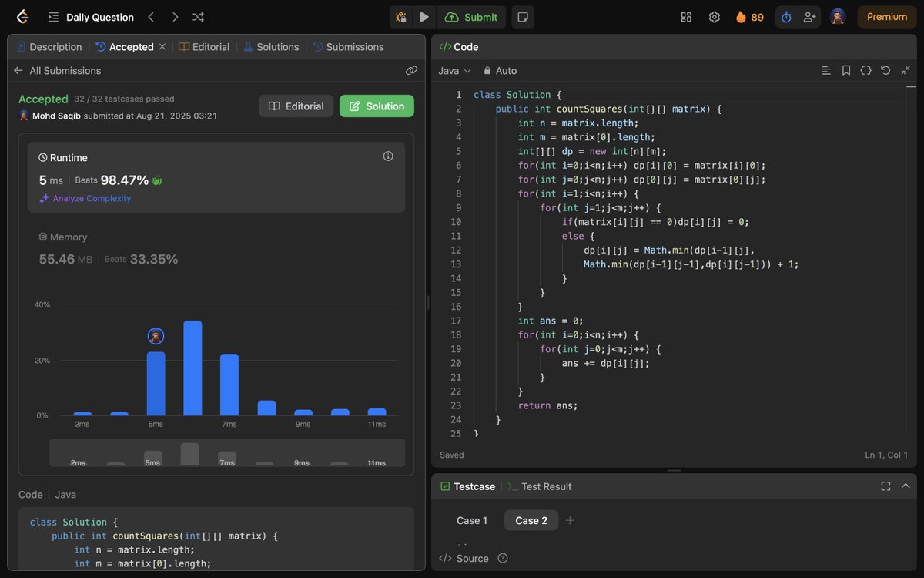Copy the submission link icon
The image size is (924, 578).
coord(412,70)
